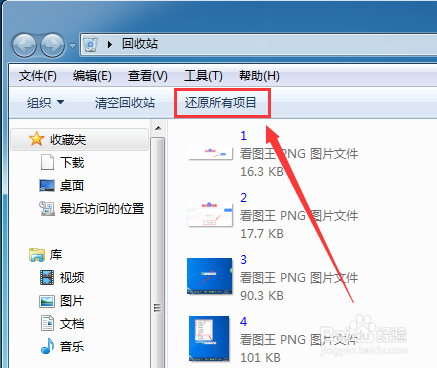The image size is (437, 368).
Task: Click 还原所有项目 button
Action: 221,103
